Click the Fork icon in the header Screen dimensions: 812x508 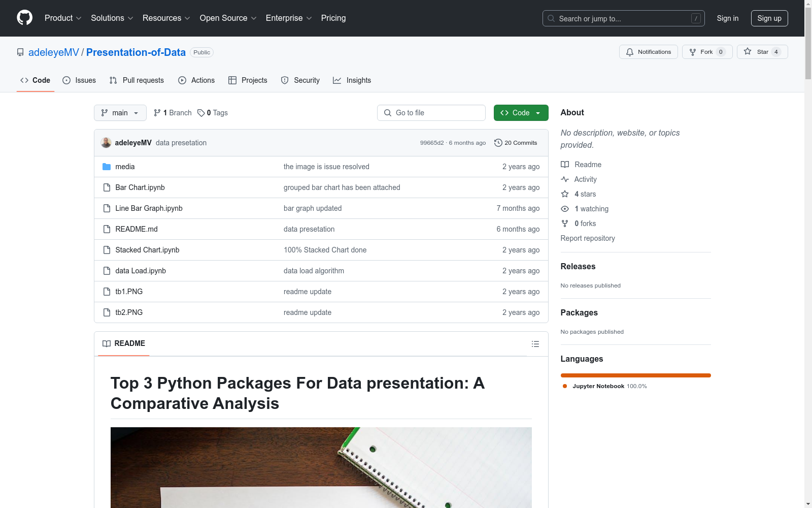tap(693, 52)
